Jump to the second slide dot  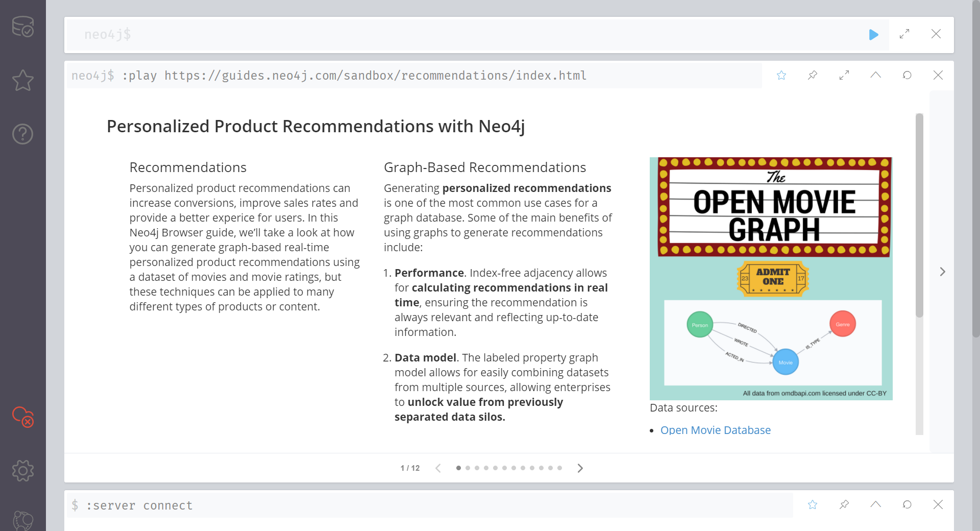(x=468, y=468)
